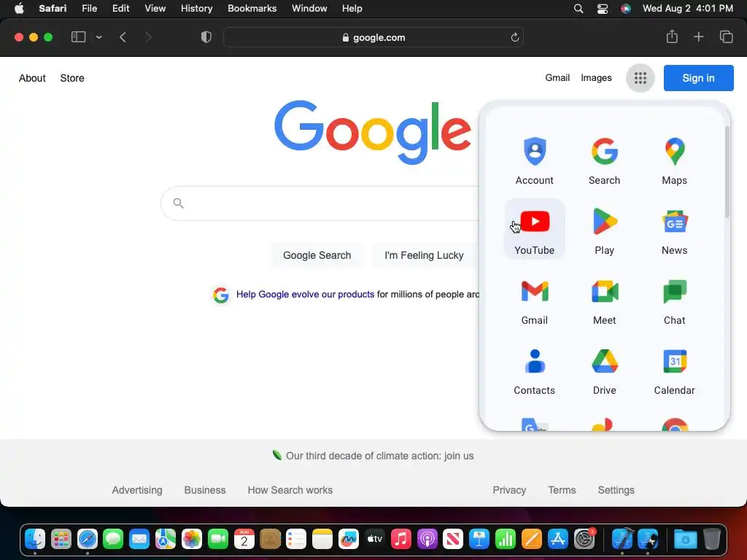Viewport: 747px width, 560px height.
Task: Reload the page with the refresh icon
Action: [x=514, y=37]
